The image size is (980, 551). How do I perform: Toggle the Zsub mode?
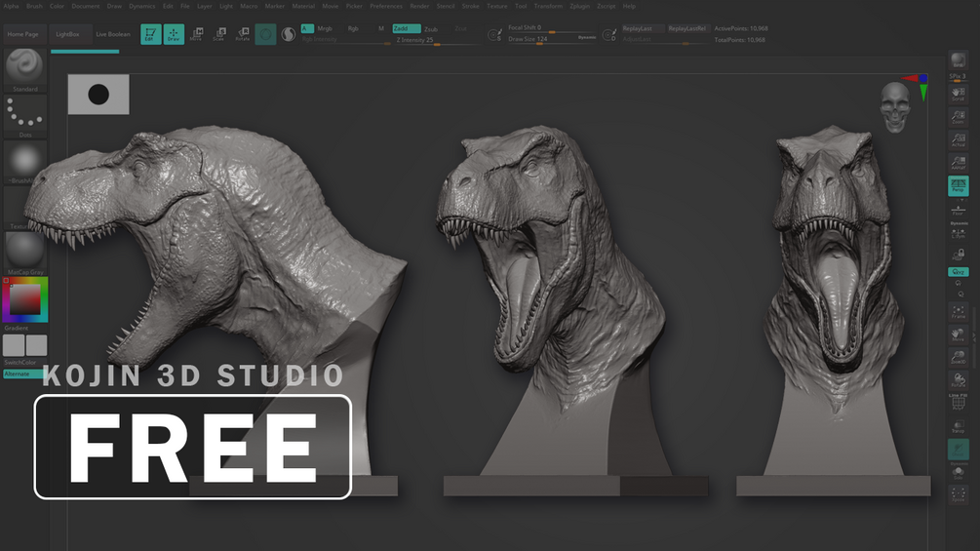pyautogui.click(x=431, y=28)
